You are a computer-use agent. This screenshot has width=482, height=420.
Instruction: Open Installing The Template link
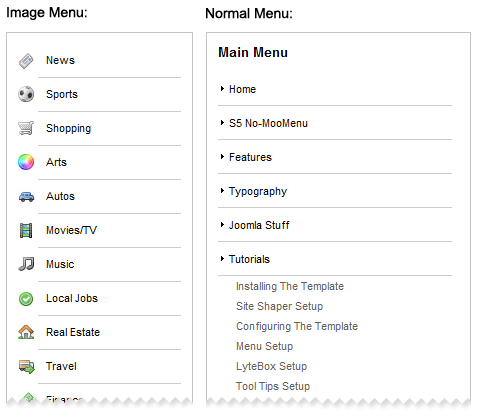290,286
